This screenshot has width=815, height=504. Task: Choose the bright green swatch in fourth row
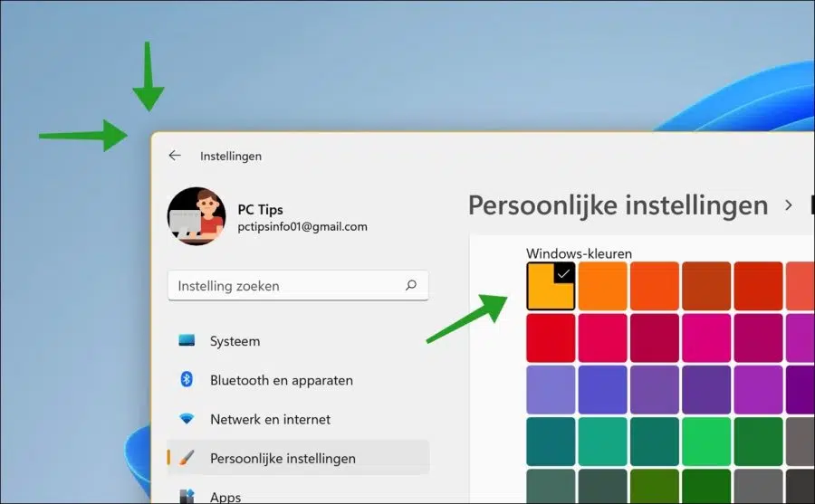pos(706,442)
